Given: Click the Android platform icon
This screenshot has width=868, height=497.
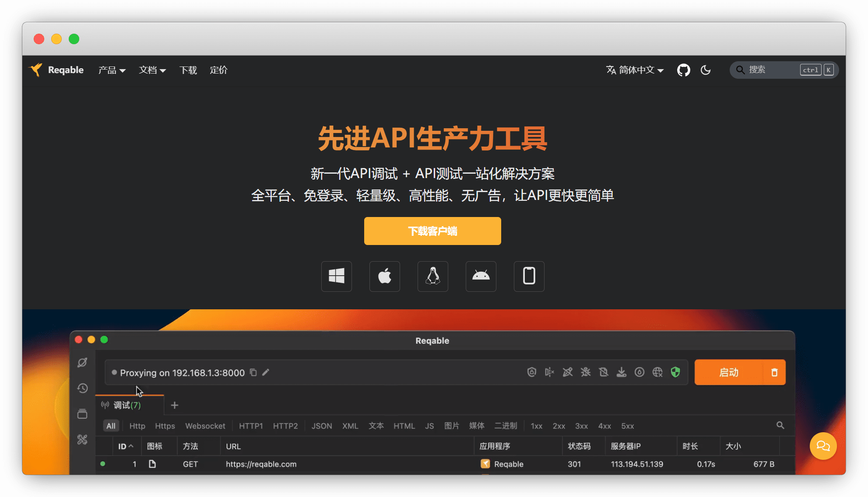Looking at the screenshot, I should [x=481, y=276].
